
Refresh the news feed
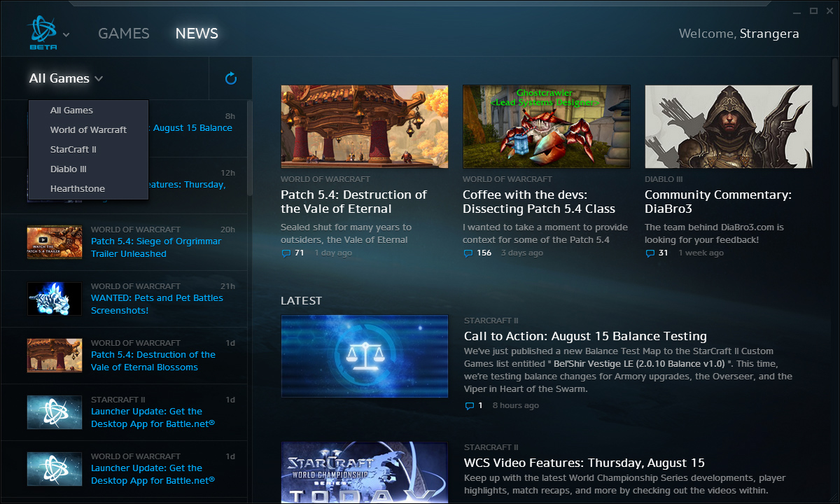[x=230, y=78]
